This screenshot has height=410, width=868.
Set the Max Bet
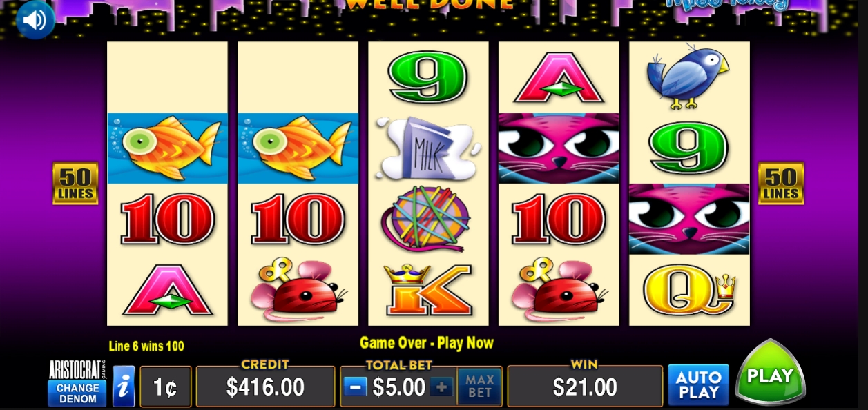479,387
